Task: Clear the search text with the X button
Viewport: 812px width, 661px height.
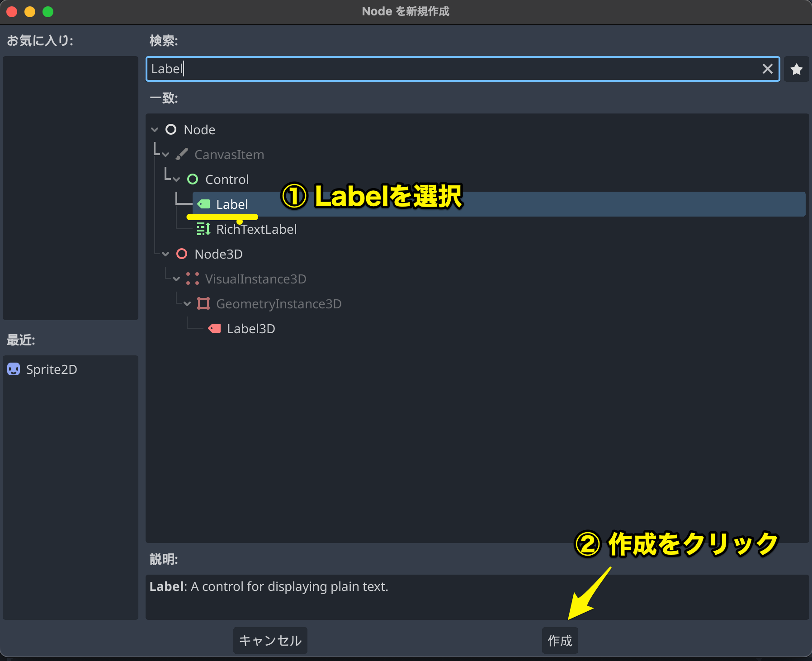Action: pos(767,69)
